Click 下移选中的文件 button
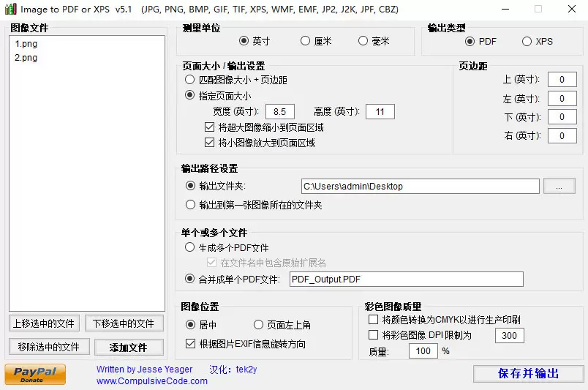The height and width of the screenshot is (390, 588). click(x=124, y=323)
